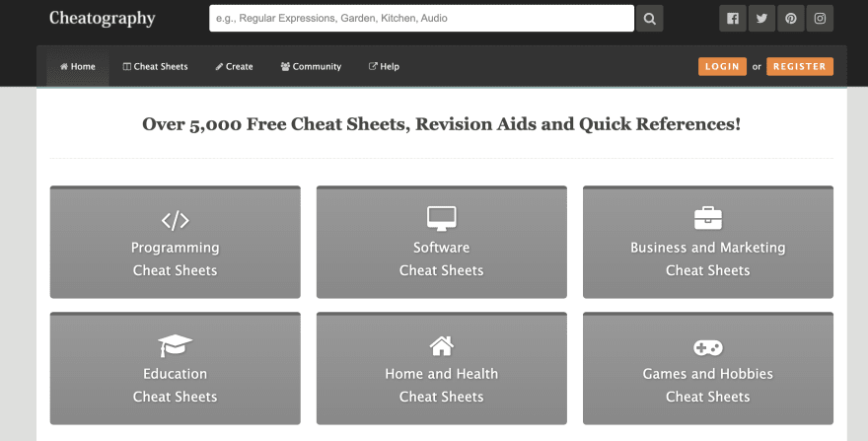Click the graduation cap Education icon
The height and width of the screenshot is (441, 868).
click(x=175, y=345)
